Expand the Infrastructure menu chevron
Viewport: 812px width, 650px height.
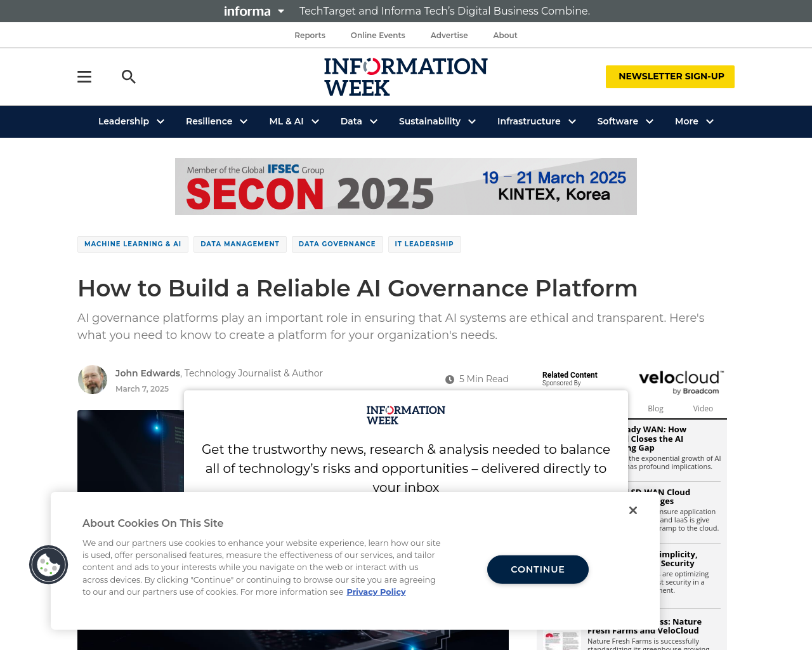(572, 122)
